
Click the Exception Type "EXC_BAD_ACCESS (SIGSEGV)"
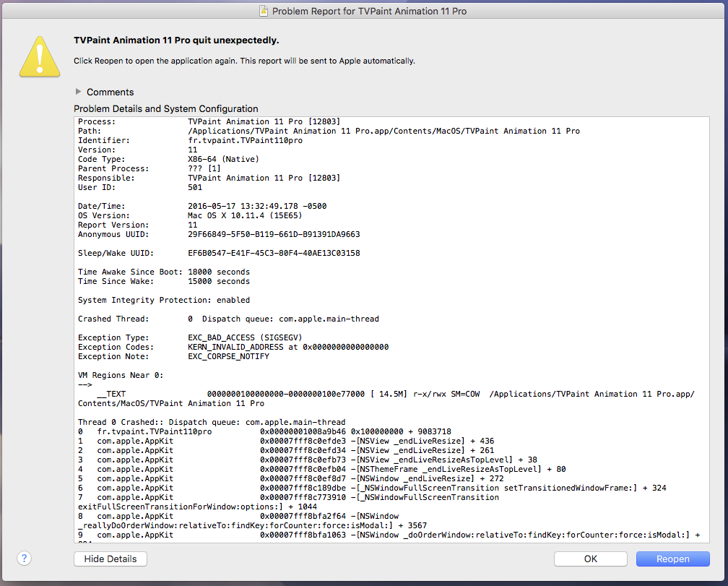tap(245, 337)
